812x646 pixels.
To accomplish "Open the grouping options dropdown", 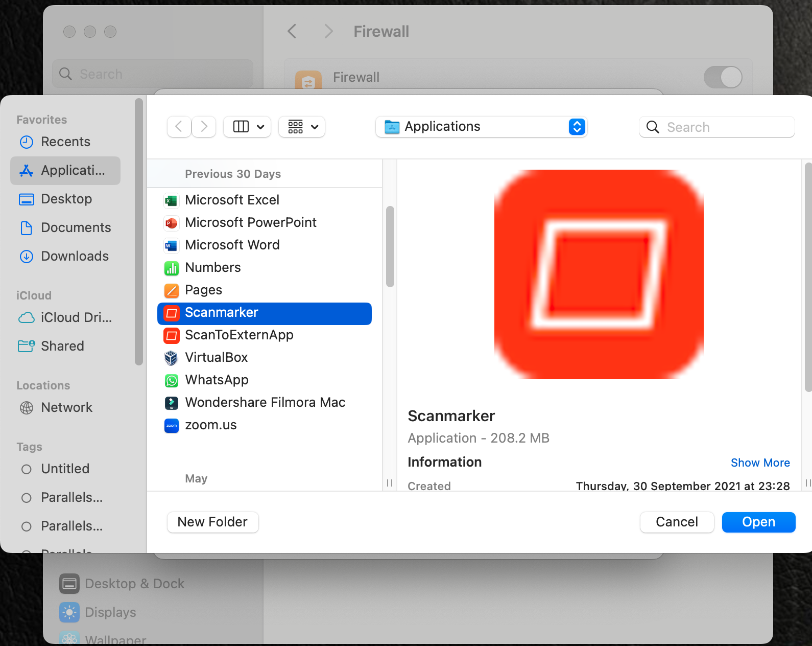I will coord(302,127).
